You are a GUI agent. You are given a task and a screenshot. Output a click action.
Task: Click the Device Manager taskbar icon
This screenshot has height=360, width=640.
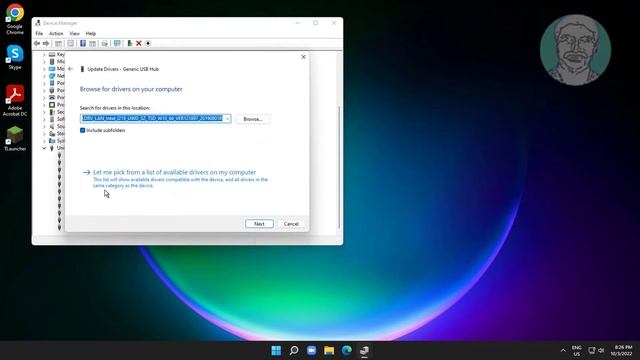pos(364,351)
